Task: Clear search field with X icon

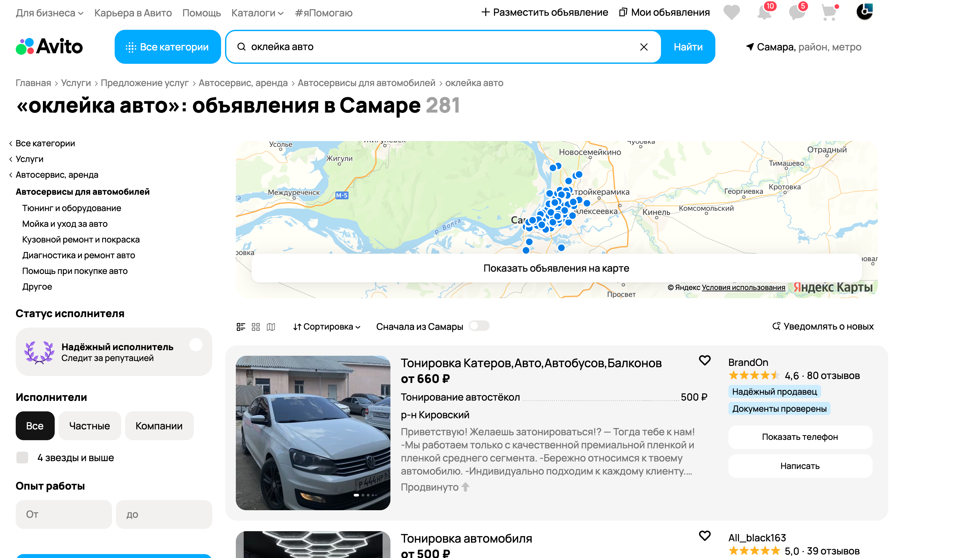Action: click(x=644, y=47)
